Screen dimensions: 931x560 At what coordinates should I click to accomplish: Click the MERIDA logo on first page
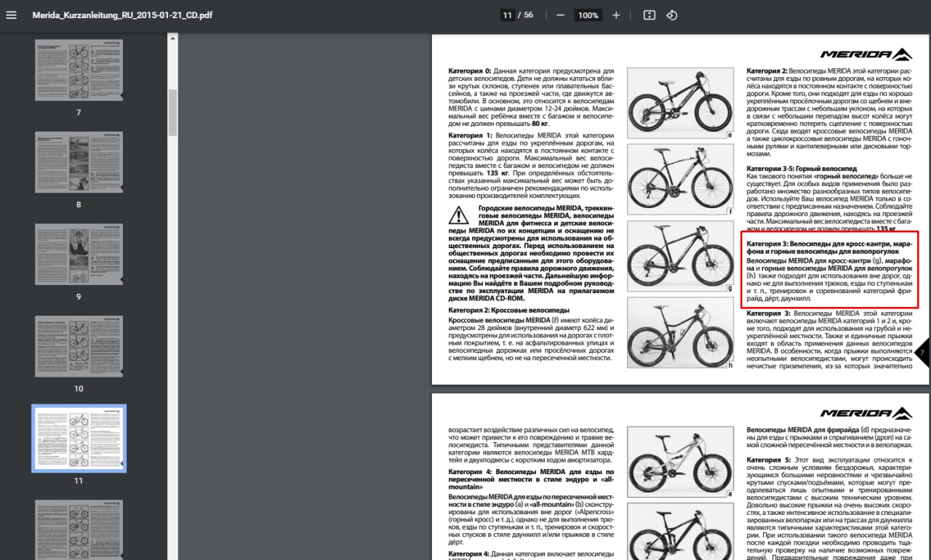[x=866, y=55]
